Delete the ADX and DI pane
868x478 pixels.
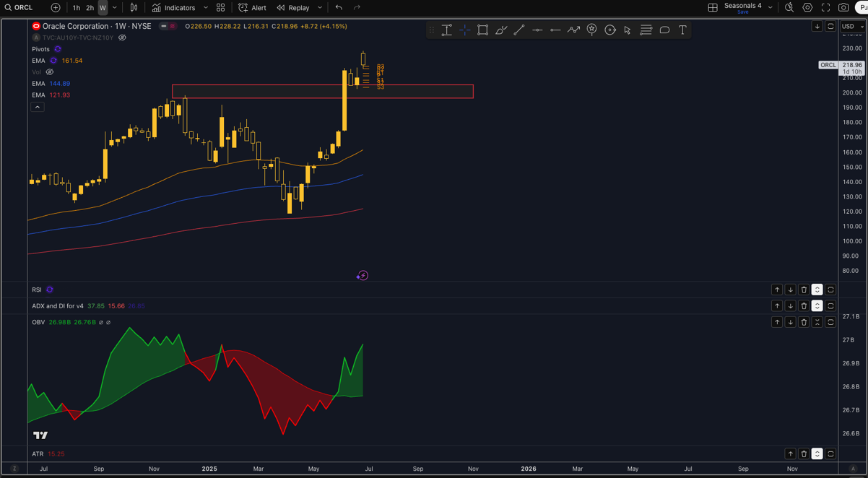[804, 306]
